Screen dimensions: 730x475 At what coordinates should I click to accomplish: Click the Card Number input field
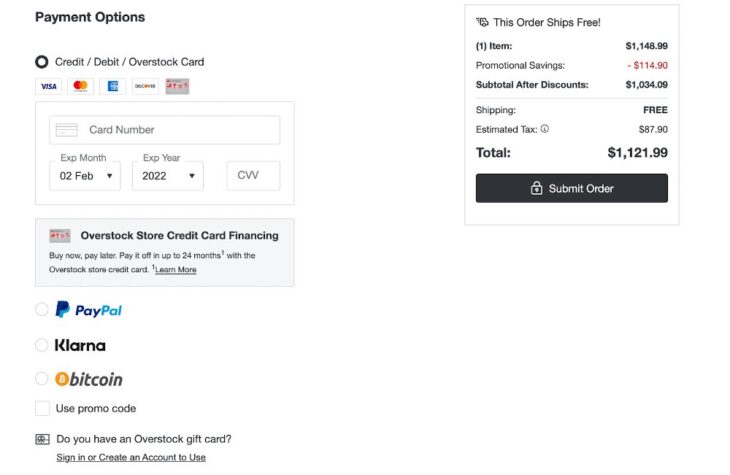[x=165, y=130]
